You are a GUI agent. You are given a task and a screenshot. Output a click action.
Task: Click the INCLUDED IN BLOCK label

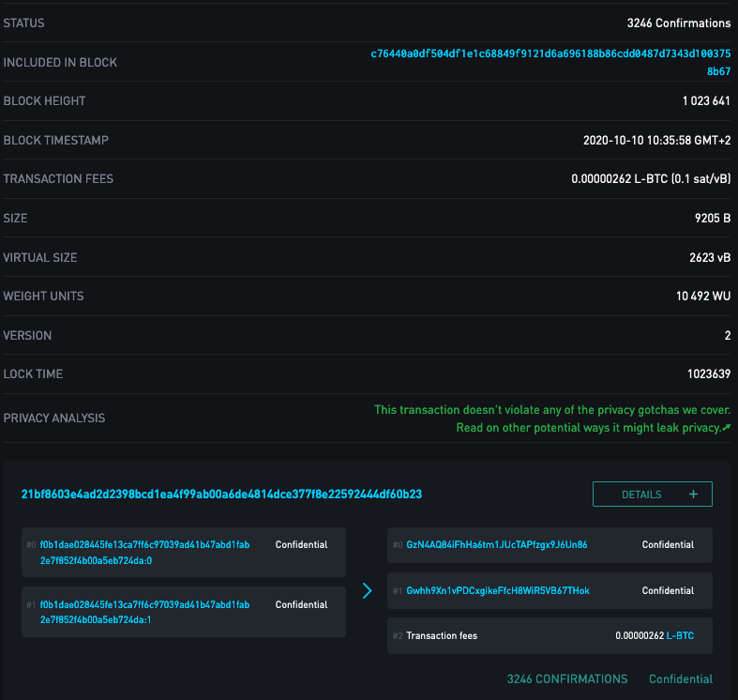point(60,62)
